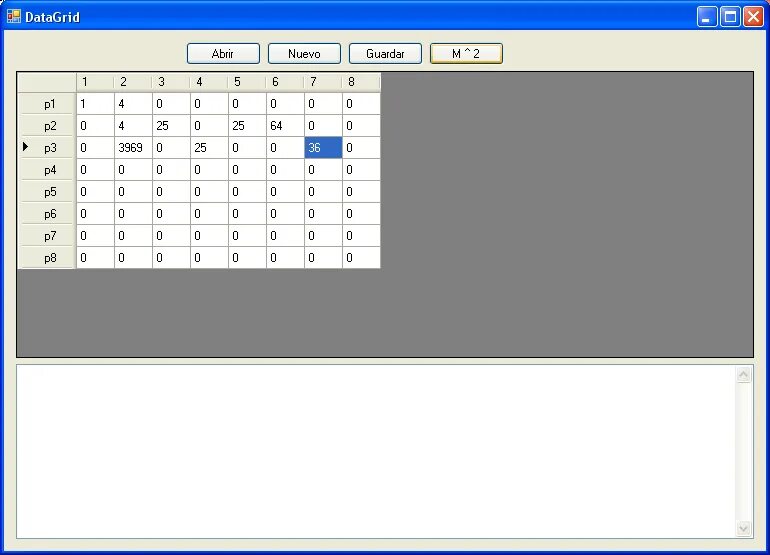
Task: Select row p6 column 6 cell
Action: tap(285, 214)
